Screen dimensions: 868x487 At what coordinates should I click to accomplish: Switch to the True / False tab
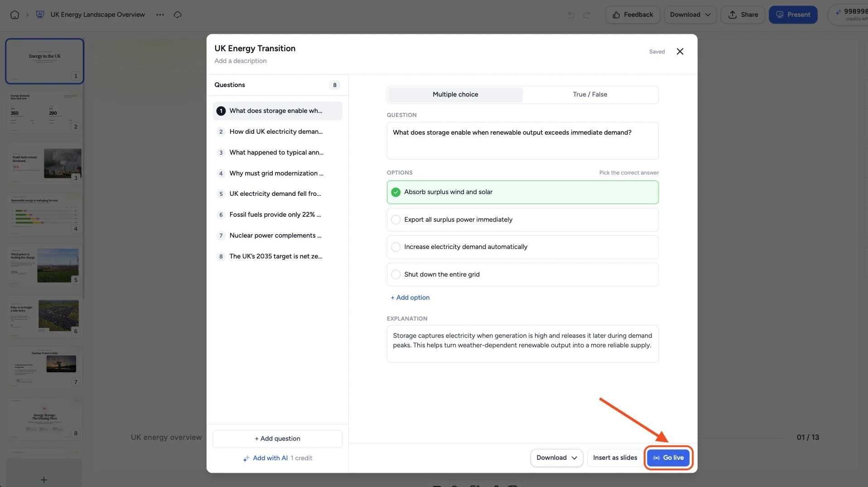pyautogui.click(x=590, y=94)
